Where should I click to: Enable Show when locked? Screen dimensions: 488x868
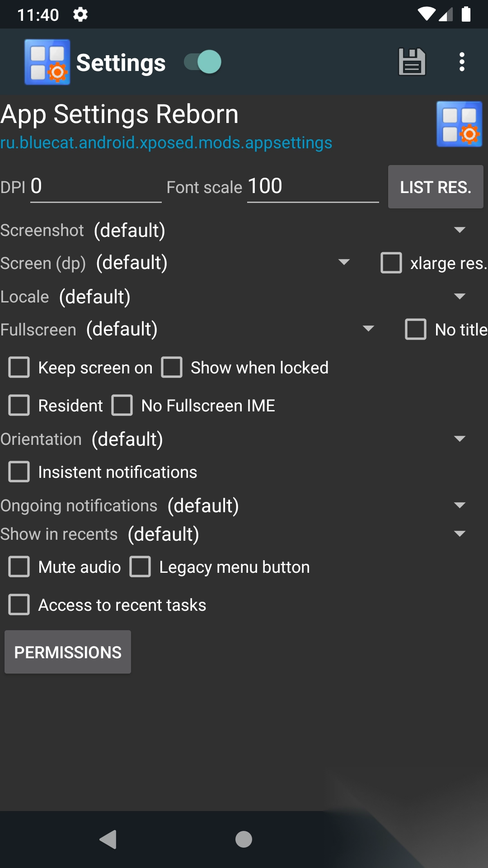coord(172,368)
